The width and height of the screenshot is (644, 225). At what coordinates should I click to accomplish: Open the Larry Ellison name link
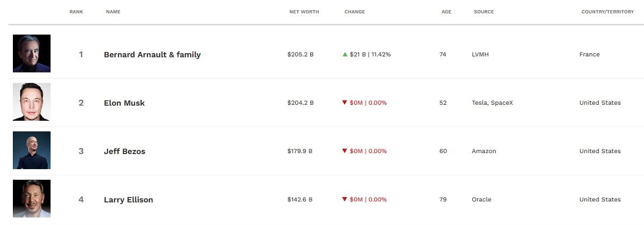tap(128, 200)
